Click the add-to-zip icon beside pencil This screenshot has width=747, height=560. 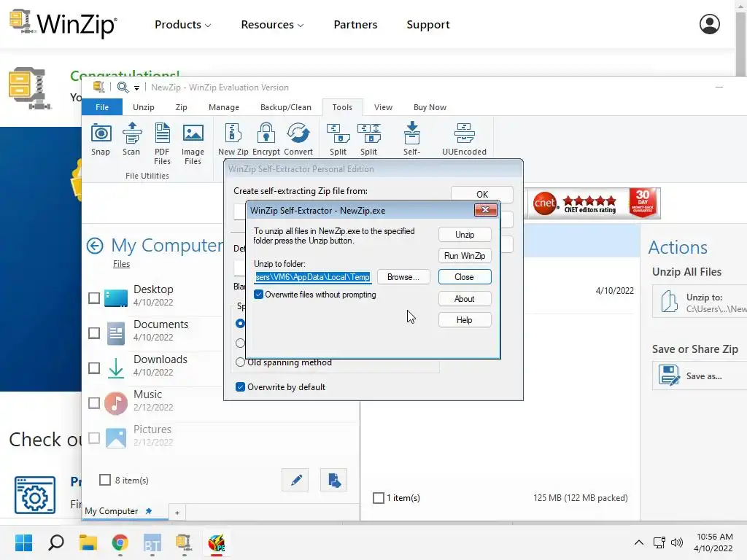[x=333, y=480]
